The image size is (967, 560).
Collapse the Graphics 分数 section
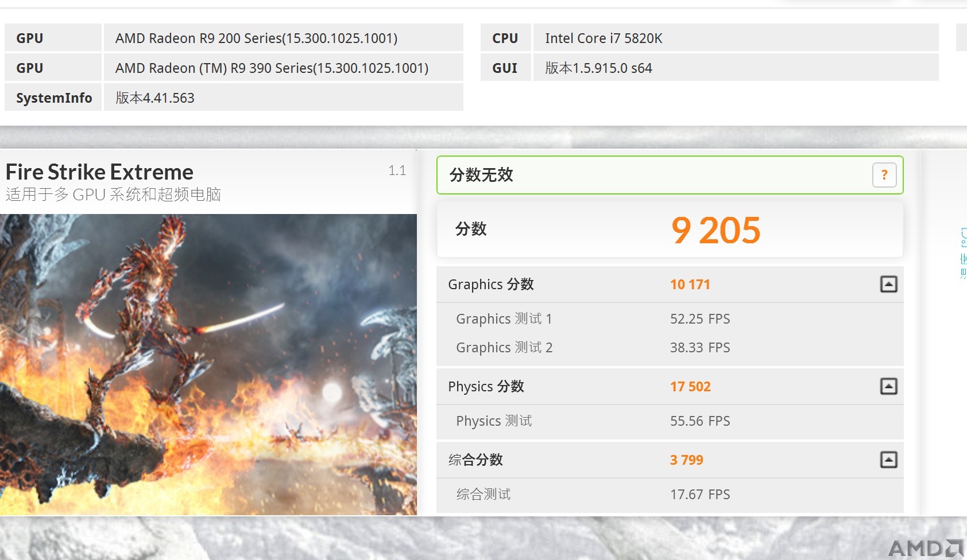(888, 284)
